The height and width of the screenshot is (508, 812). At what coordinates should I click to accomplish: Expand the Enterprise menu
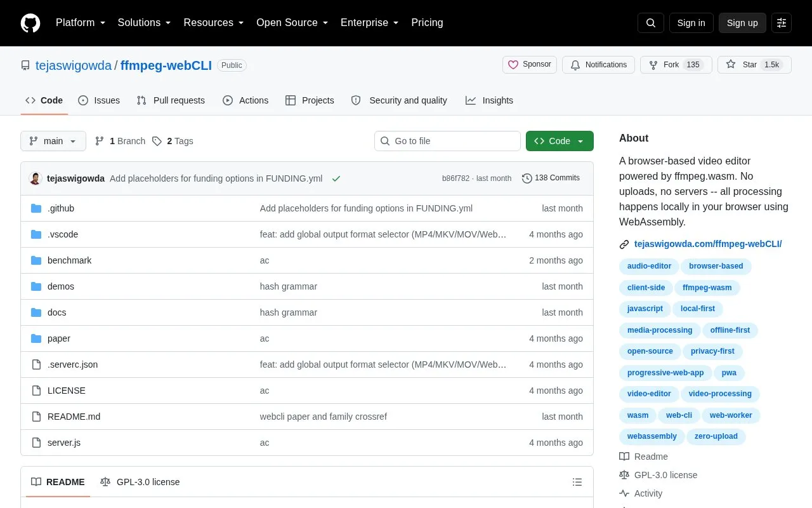370,23
